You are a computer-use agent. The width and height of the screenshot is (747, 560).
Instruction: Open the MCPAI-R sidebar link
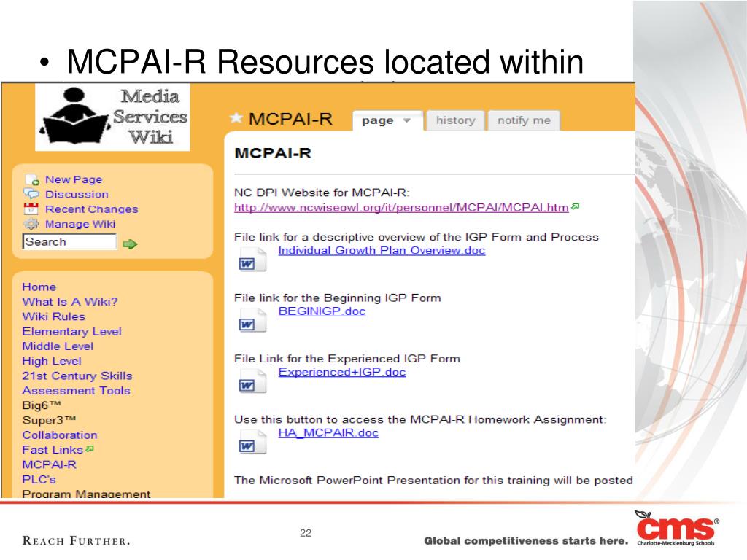coord(49,464)
